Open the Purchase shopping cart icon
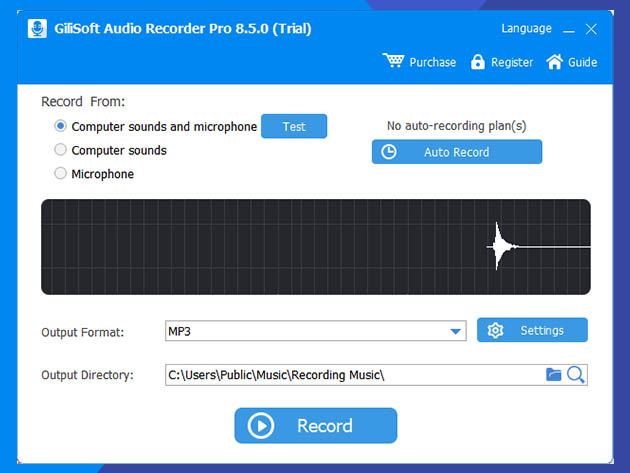Image resolution: width=630 pixels, height=473 pixels. tap(393, 61)
